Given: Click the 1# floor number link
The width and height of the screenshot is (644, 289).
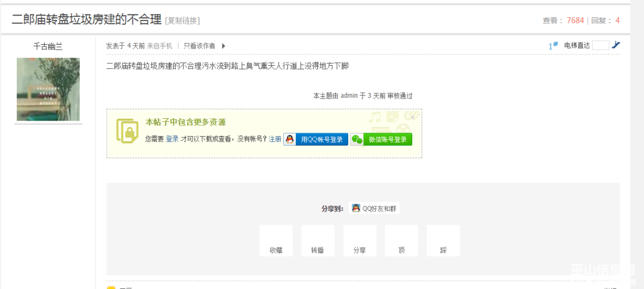Looking at the screenshot, I should coord(553,46).
